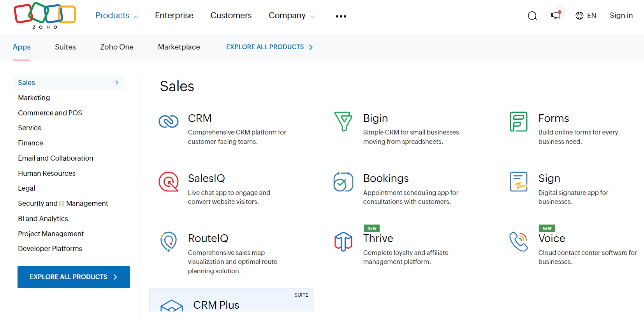The width and height of the screenshot is (644, 322).
Task: Switch to the Marketplace tab
Action: point(179,47)
